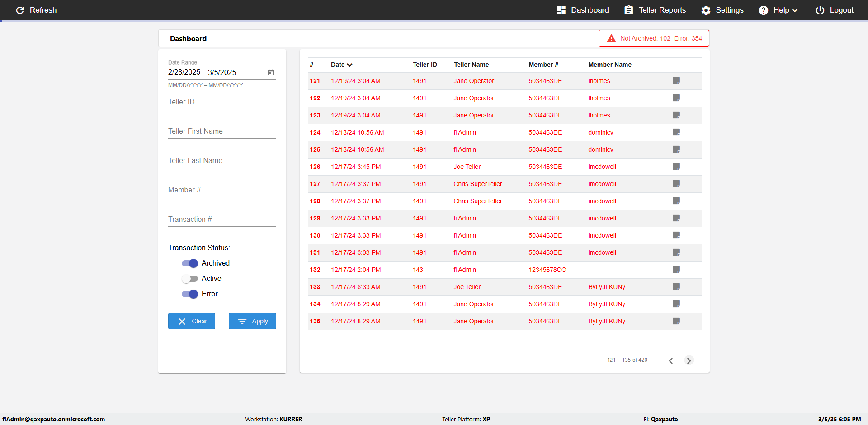The width and height of the screenshot is (868, 425).
Task: Turn off the Error status toggle
Action: point(190,294)
